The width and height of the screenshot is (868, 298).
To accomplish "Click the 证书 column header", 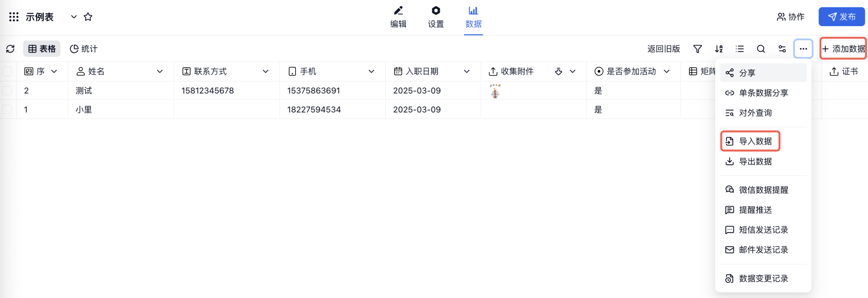I will coord(844,71).
